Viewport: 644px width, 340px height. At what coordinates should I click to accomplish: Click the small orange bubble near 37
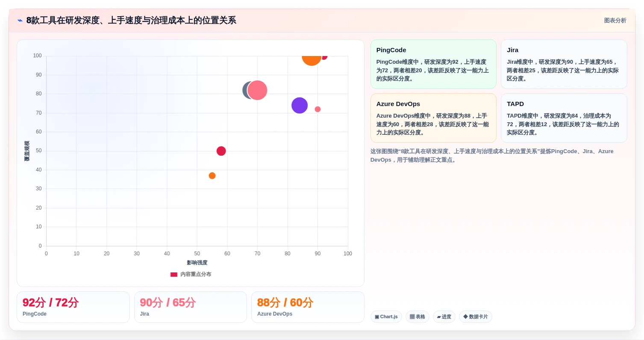(x=212, y=176)
